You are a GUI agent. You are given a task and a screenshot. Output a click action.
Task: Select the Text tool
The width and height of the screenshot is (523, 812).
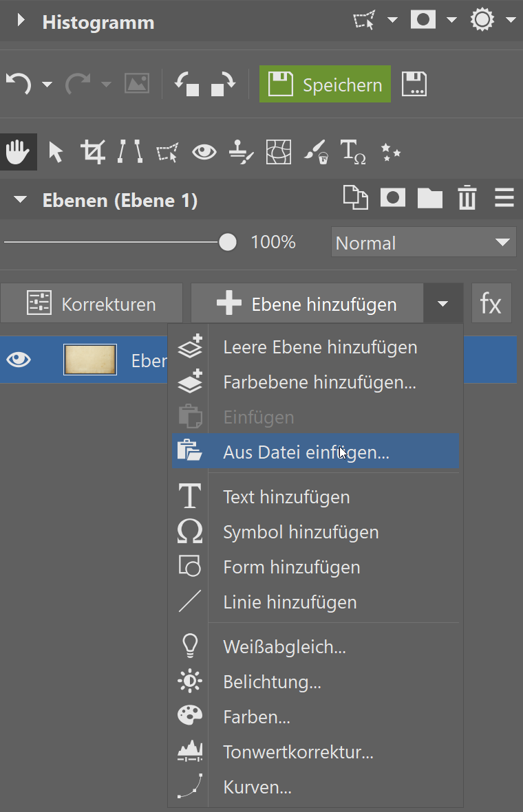point(354,151)
